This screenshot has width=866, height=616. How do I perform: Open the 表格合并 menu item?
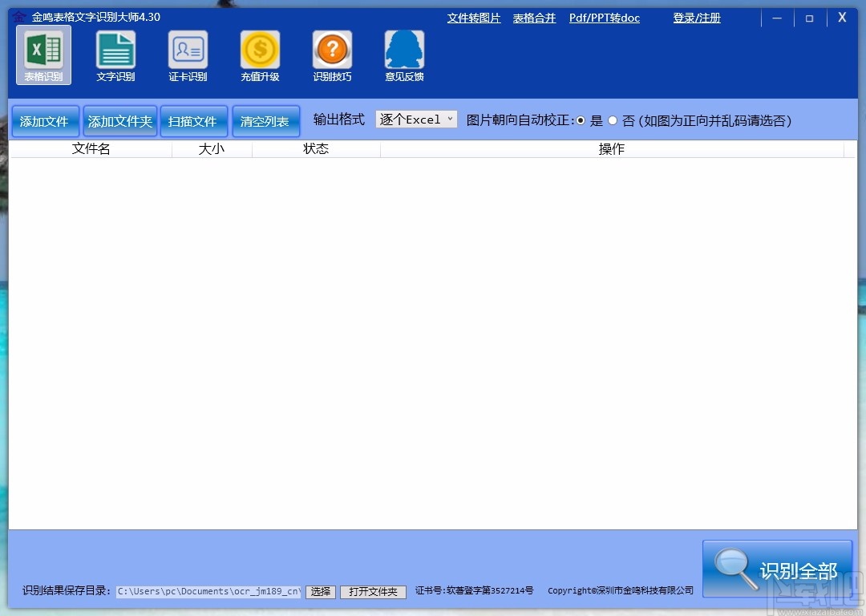pyautogui.click(x=534, y=18)
